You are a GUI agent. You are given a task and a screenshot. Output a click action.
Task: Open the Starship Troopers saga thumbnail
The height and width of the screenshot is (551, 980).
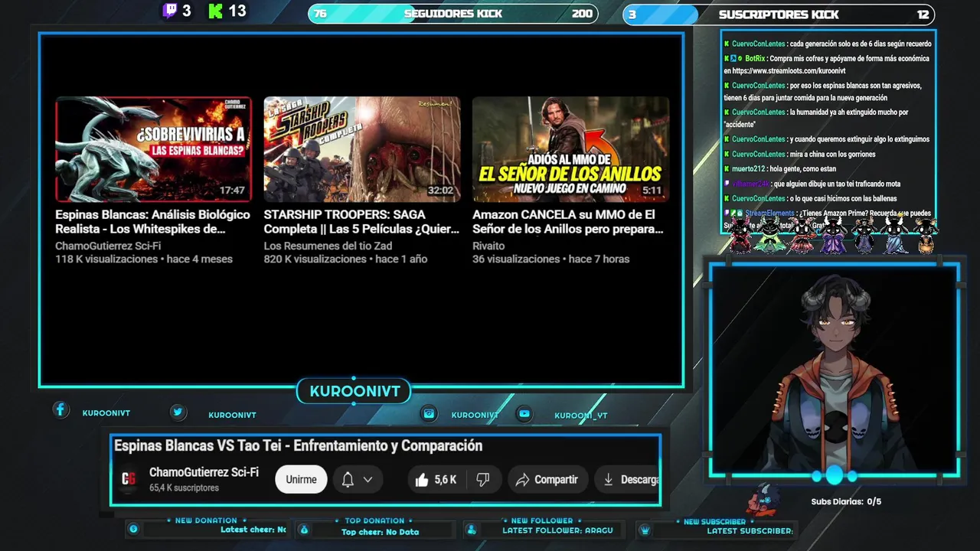pos(362,149)
